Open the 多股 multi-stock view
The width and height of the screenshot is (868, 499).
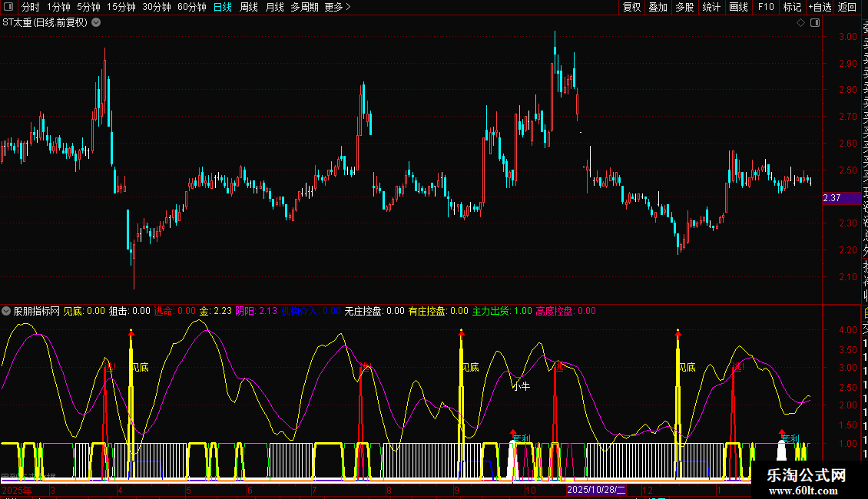click(684, 7)
